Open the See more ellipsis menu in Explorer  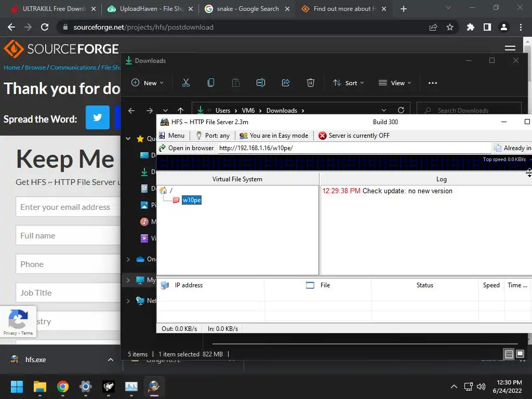click(x=433, y=83)
